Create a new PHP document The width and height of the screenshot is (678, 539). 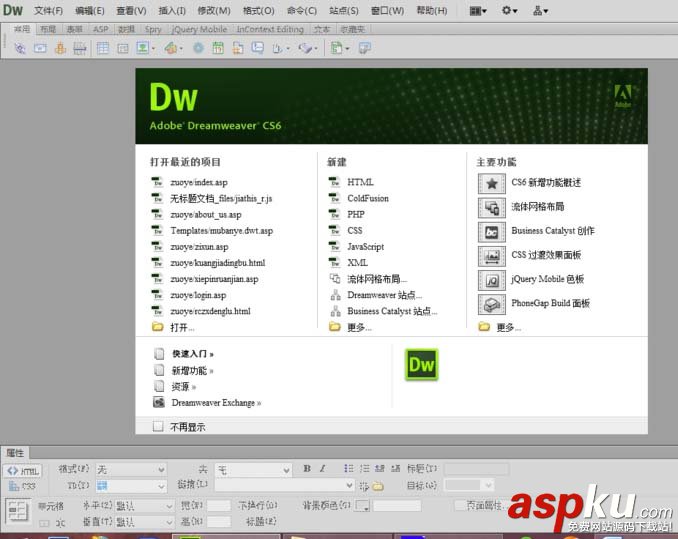tap(356, 214)
